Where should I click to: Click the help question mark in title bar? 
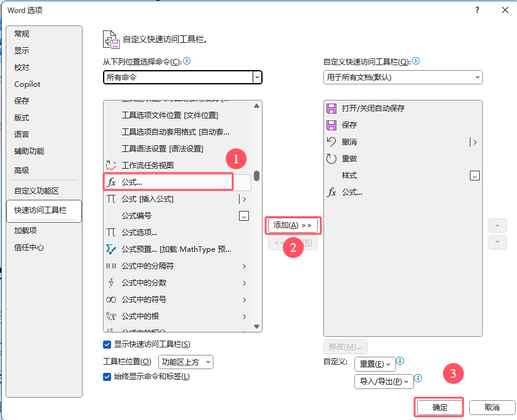click(x=477, y=10)
